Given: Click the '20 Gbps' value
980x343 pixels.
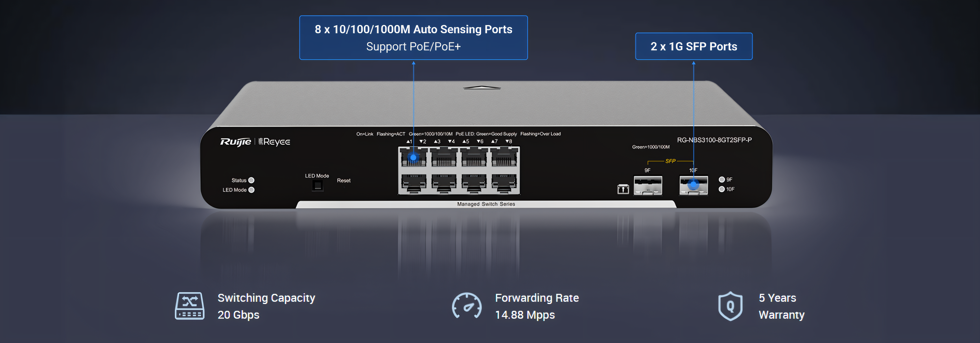Looking at the screenshot, I should [x=238, y=315].
